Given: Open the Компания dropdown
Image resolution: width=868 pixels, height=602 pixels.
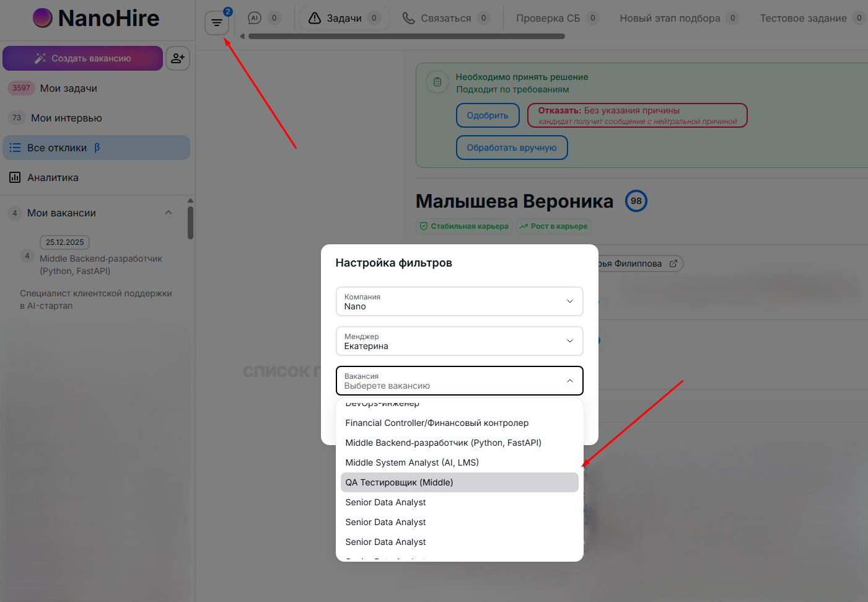Looking at the screenshot, I should 460,301.
